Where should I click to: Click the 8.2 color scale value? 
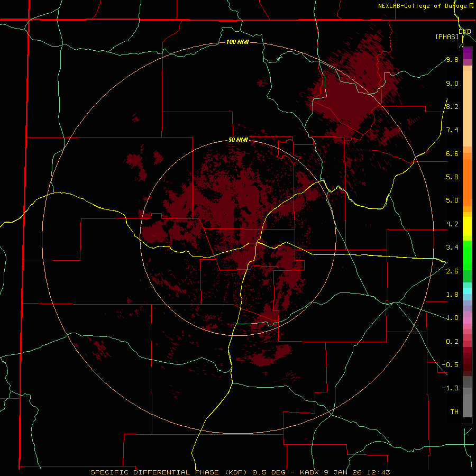(452, 106)
